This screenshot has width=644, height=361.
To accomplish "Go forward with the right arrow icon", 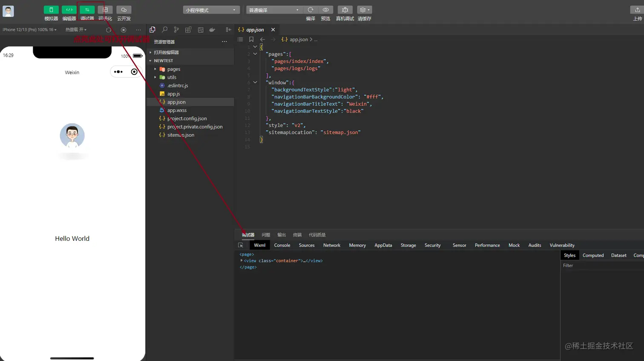I will tap(273, 39).
